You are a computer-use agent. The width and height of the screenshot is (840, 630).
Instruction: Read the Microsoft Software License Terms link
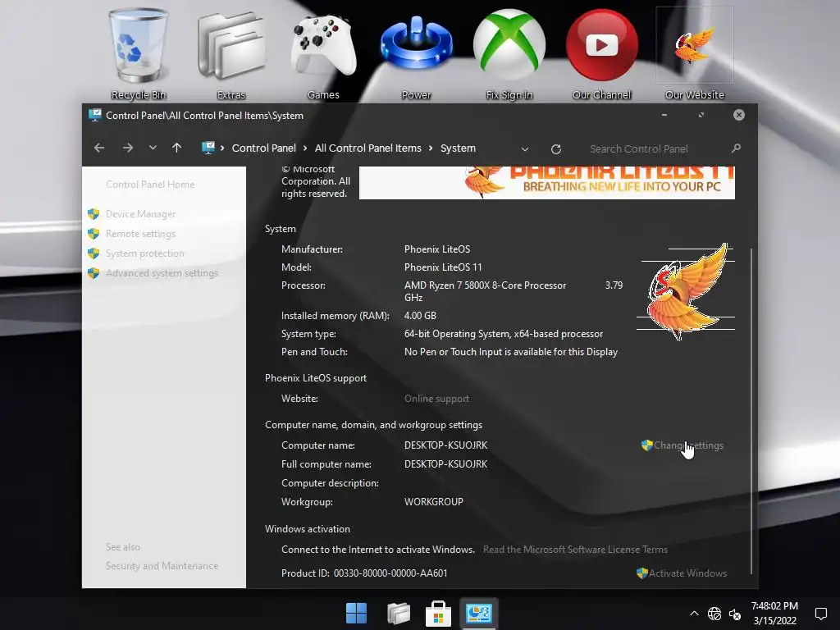(x=575, y=550)
